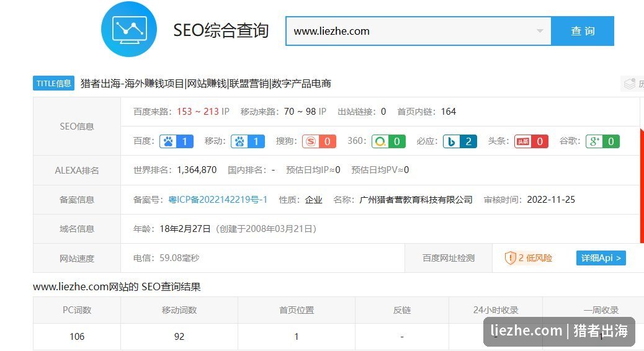
Task: Click the 首页位置 value 1
Action: (x=297, y=337)
